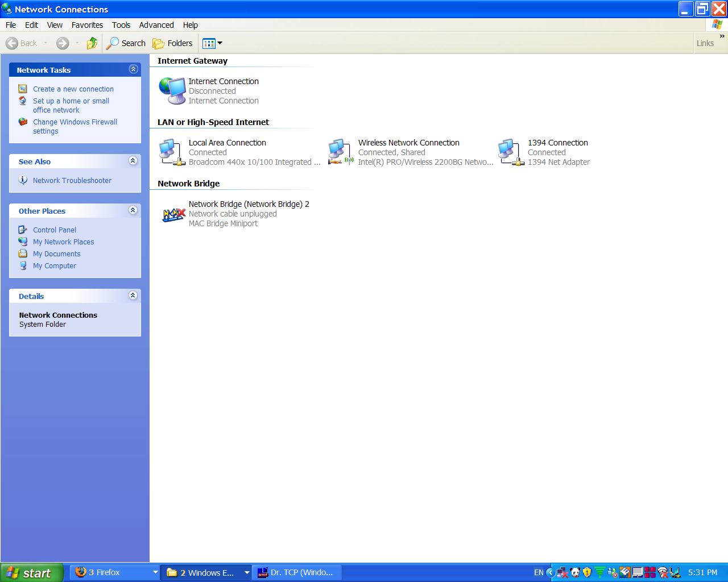Click the Messenger buddies tray icon
This screenshot has width=728, height=582.
[x=613, y=573]
